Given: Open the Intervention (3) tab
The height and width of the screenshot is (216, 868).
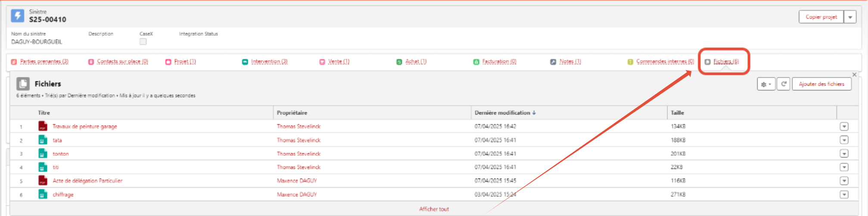Looking at the screenshot, I should (x=269, y=62).
